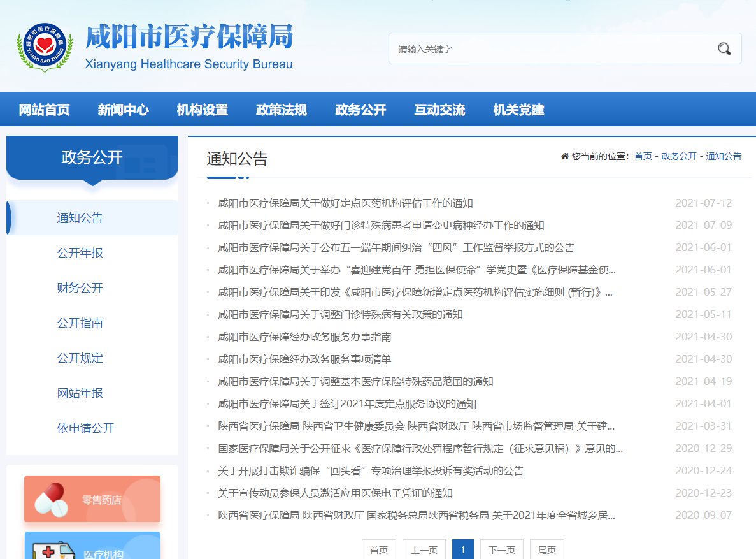Select 公开年报 in the left sidebar
Image resolution: width=756 pixels, height=559 pixels.
[x=80, y=253]
